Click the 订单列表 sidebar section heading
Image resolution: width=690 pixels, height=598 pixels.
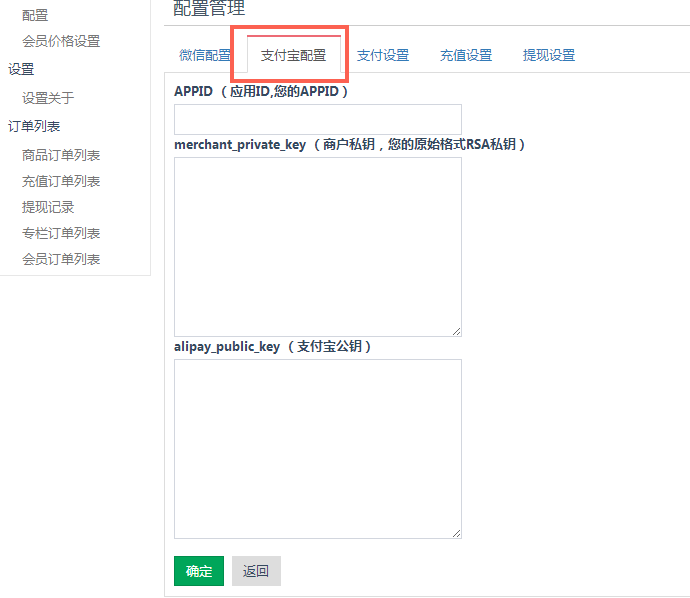pyautogui.click(x=34, y=127)
